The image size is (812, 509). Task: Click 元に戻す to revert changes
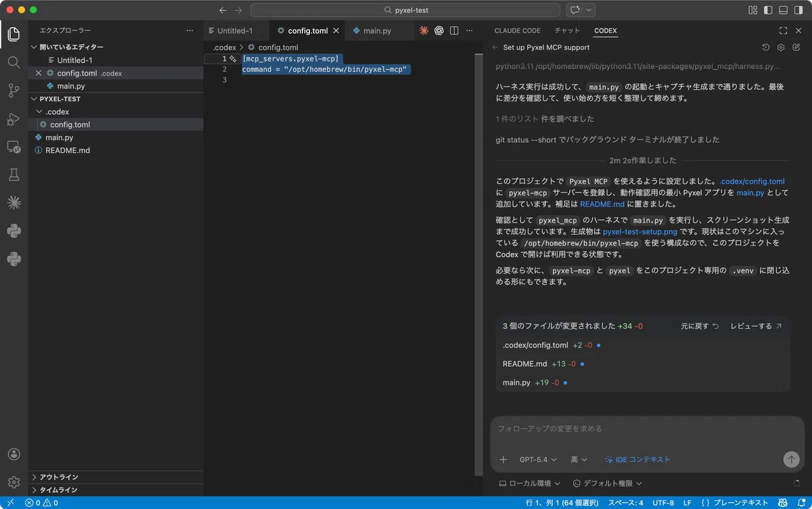(700, 326)
